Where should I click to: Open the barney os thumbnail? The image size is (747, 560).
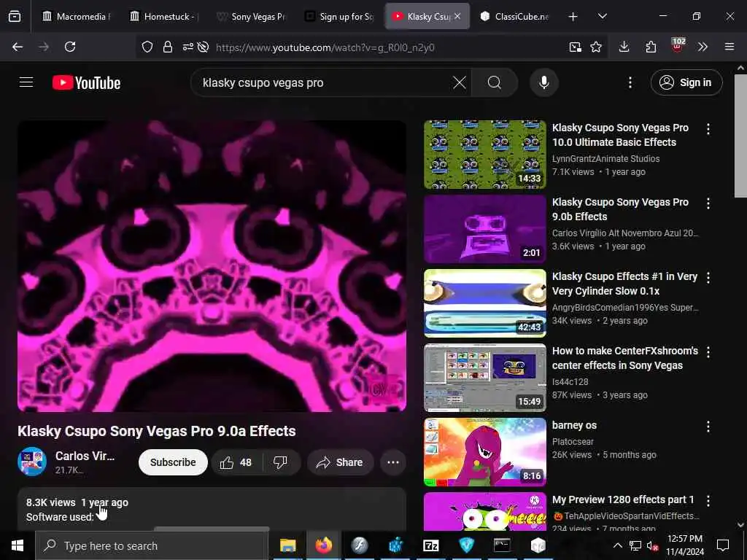click(485, 452)
